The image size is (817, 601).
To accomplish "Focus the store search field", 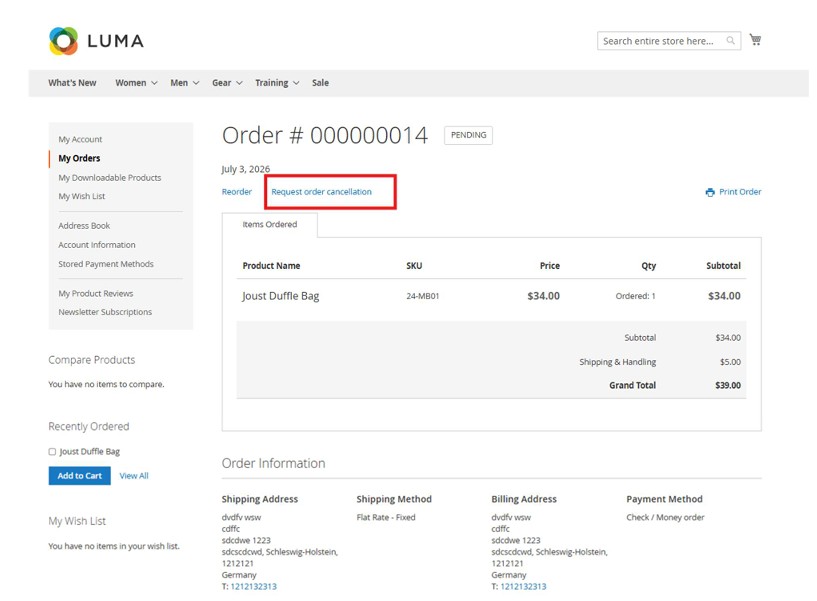I will click(x=669, y=41).
